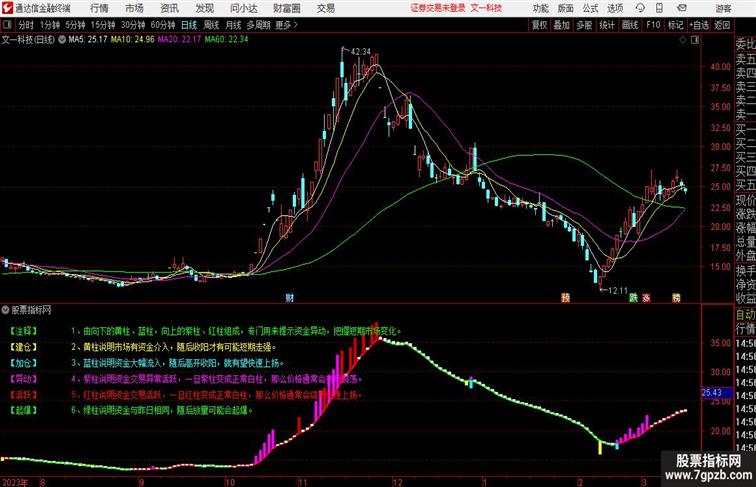Screen dimensions: 756x487
Task: Click the 2023年 date axis label
Action: (15, 482)
